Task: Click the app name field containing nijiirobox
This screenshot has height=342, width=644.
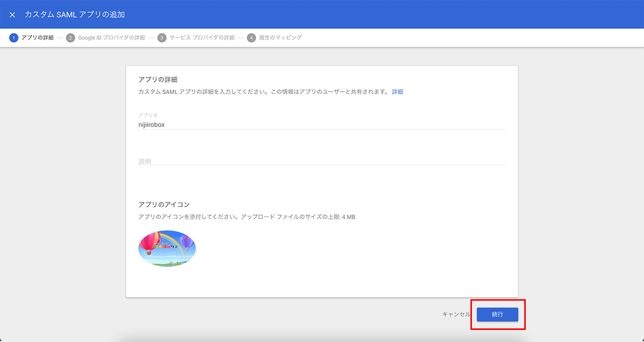Action: pyautogui.click(x=321, y=125)
